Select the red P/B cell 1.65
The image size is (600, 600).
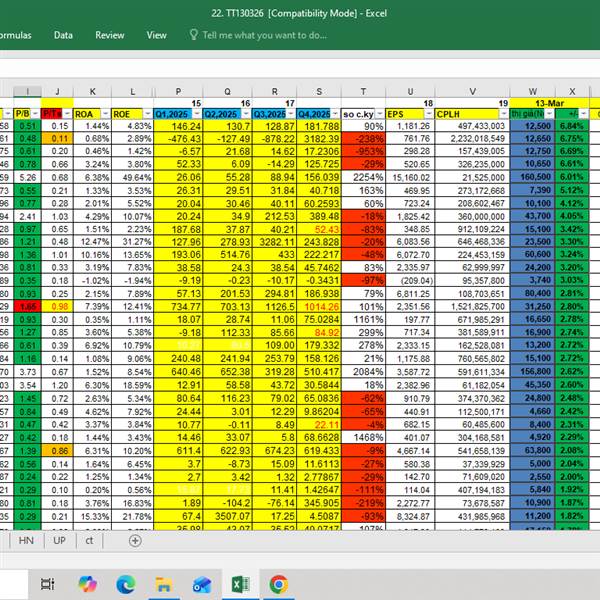click(x=27, y=307)
